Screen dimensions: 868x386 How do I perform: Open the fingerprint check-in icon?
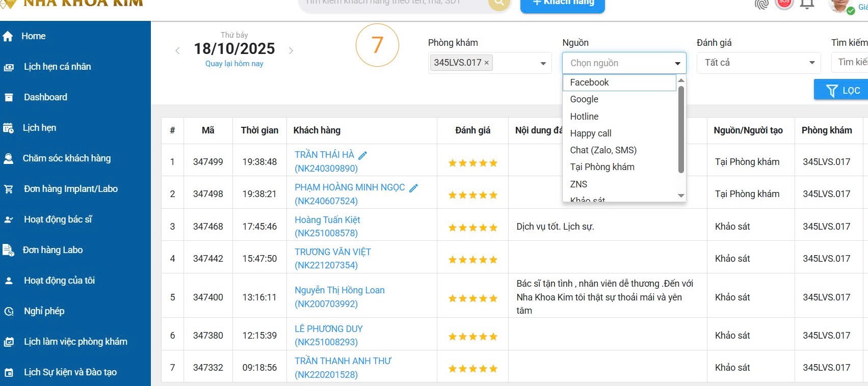pyautogui.click(x=761, y=4)
